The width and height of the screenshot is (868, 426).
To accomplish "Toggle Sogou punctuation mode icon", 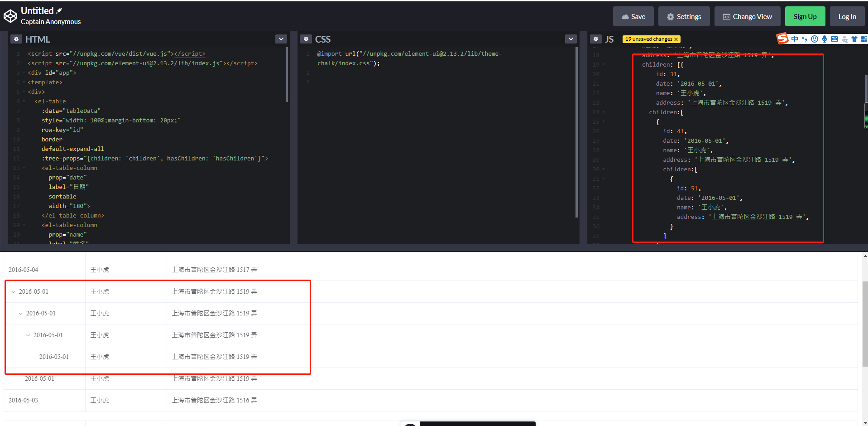I will tap(805, 39).
